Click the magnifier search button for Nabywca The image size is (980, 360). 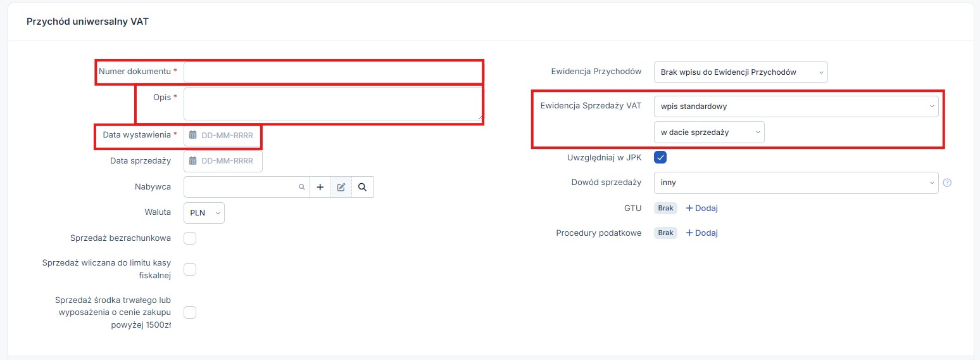tap(362, 187)
